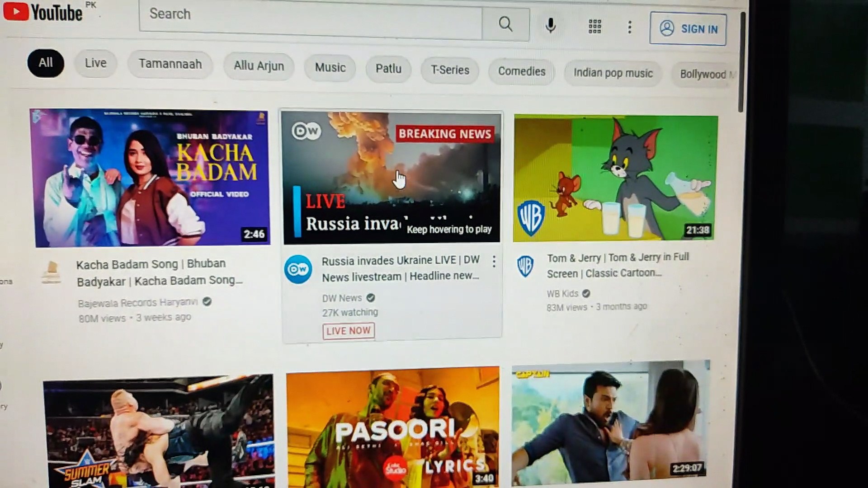Viewport: 868px width, 488px height.
Task: Click the WB Kids channel avatar
Action: point(525,266)
